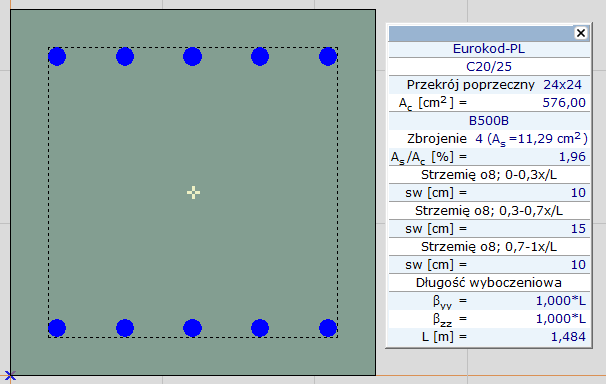Select the top-right corner rebar circle
606x384 pixels.
point(328,57)
